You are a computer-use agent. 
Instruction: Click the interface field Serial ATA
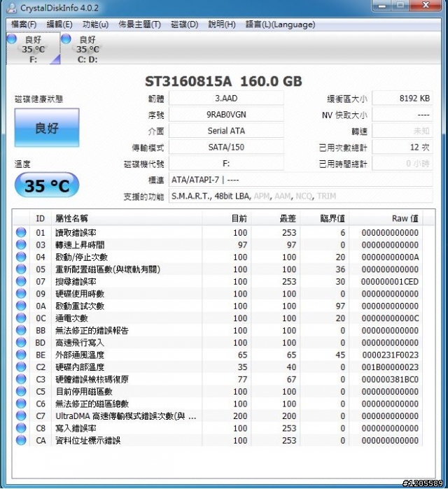point(226,131)
